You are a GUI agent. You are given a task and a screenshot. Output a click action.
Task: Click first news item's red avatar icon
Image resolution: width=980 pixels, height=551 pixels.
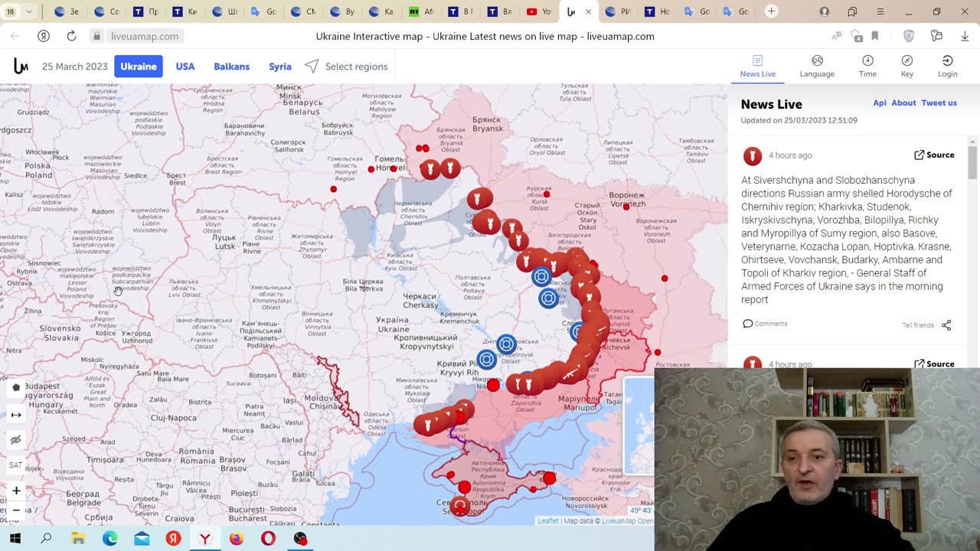tap(753, 156)
